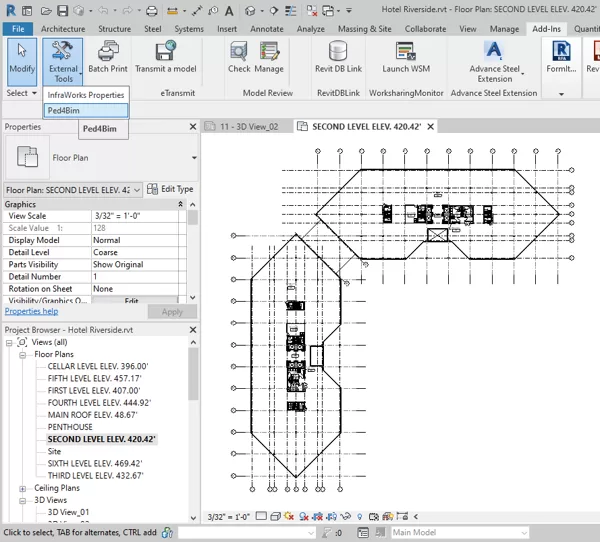
Task: Switch to the Collaborate ribbon tab
Action: coord(425,29)
